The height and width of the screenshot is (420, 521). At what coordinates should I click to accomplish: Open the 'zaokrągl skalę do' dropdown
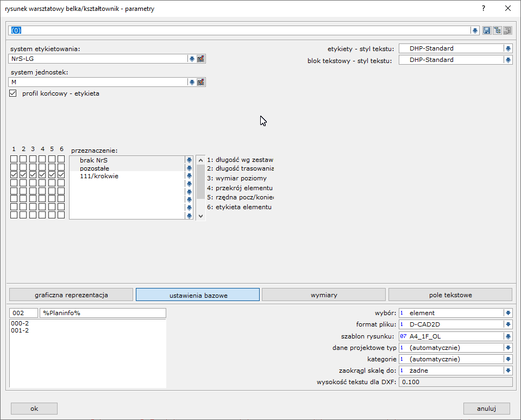508,371
